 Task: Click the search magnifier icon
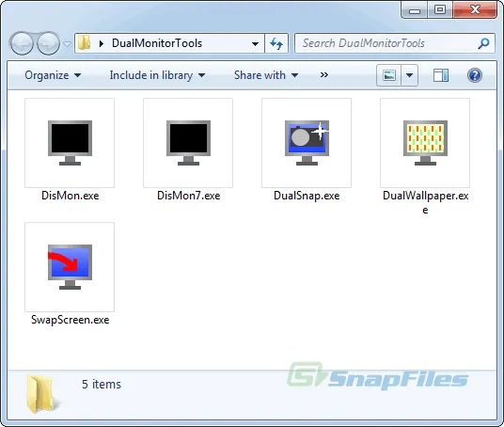[483, 43]
